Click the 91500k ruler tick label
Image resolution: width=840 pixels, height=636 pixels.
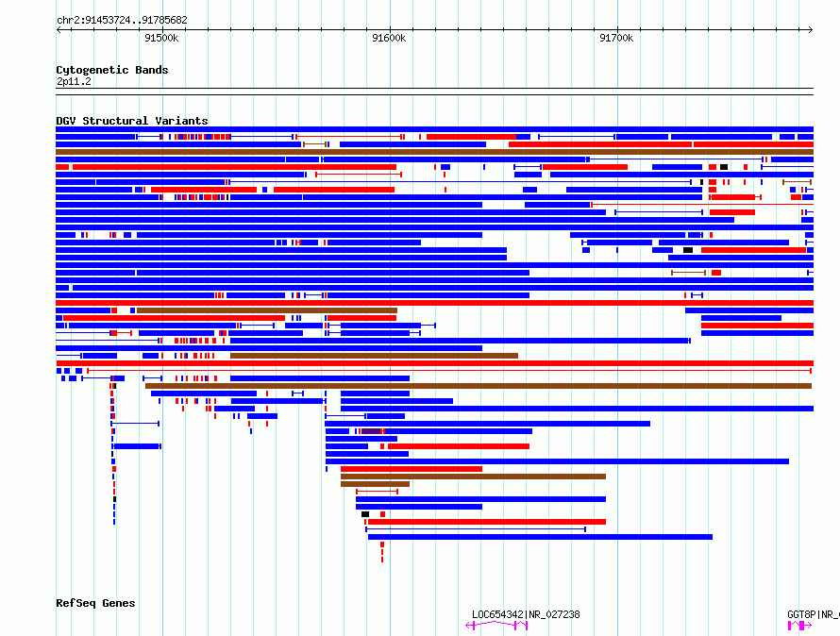click(x=161, y=38)
